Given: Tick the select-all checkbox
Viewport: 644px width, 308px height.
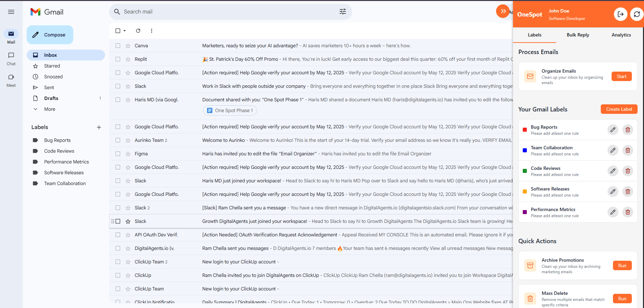Looking at the screenshot, I should [118, 31].
